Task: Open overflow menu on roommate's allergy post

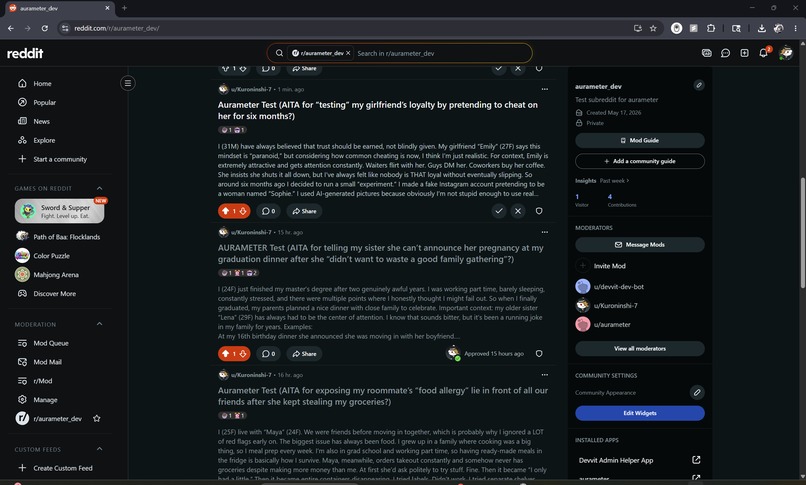Action: [x=544, y=375]
